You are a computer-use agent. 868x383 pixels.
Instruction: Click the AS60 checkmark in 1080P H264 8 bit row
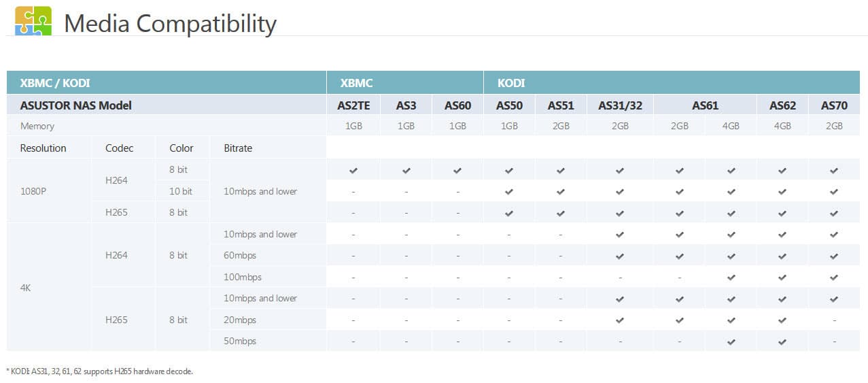coord(458,170)
